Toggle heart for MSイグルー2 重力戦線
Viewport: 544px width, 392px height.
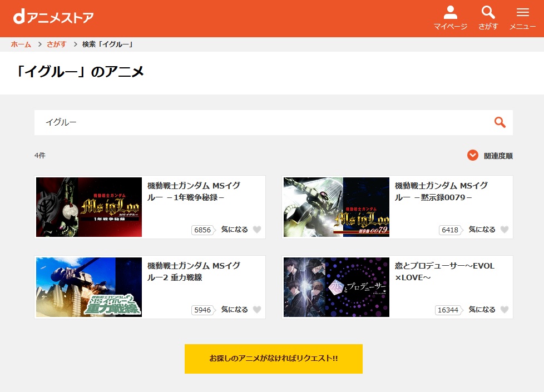[x=257, y=310]
